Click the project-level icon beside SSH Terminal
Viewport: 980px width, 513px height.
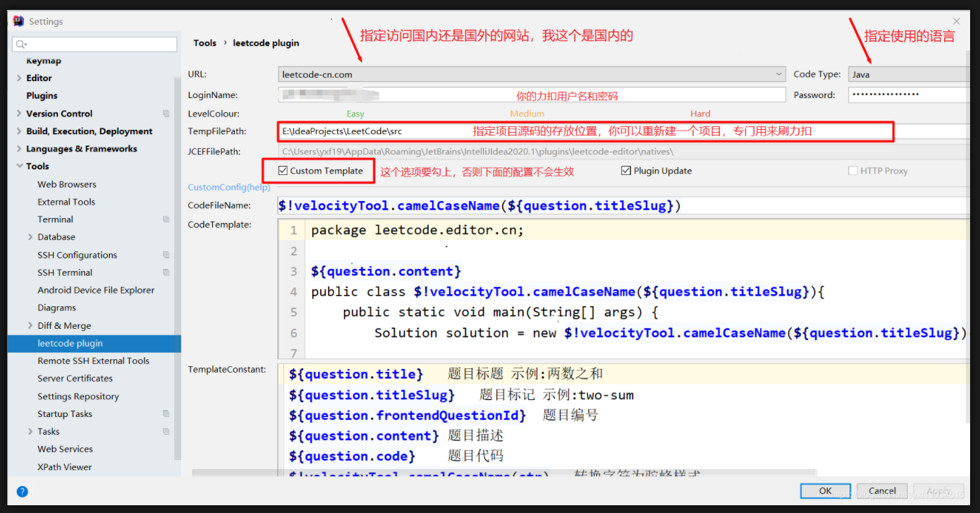point(166,272)
